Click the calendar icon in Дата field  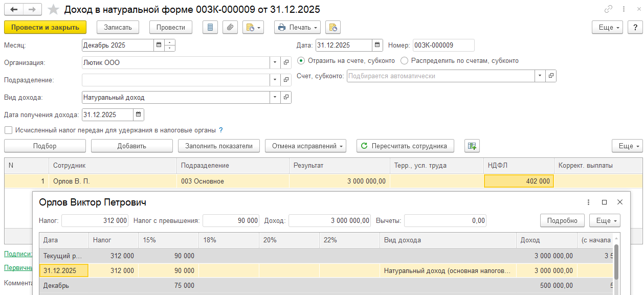click(377, 45)
